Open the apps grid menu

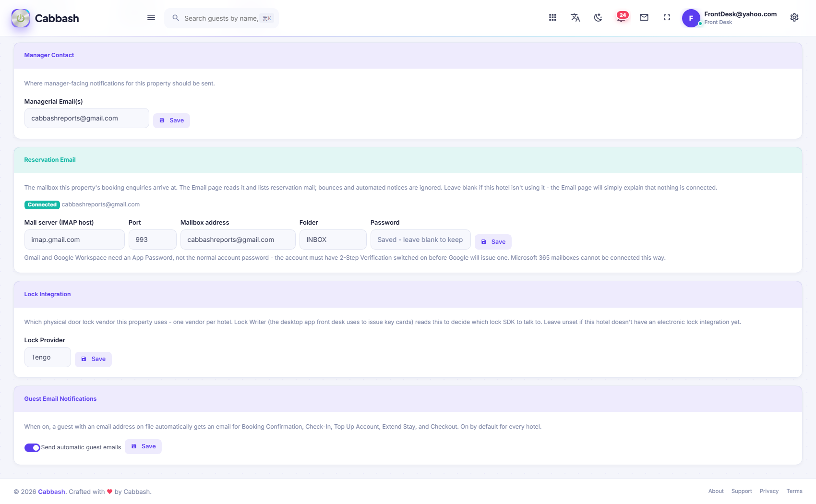[552, 18]
